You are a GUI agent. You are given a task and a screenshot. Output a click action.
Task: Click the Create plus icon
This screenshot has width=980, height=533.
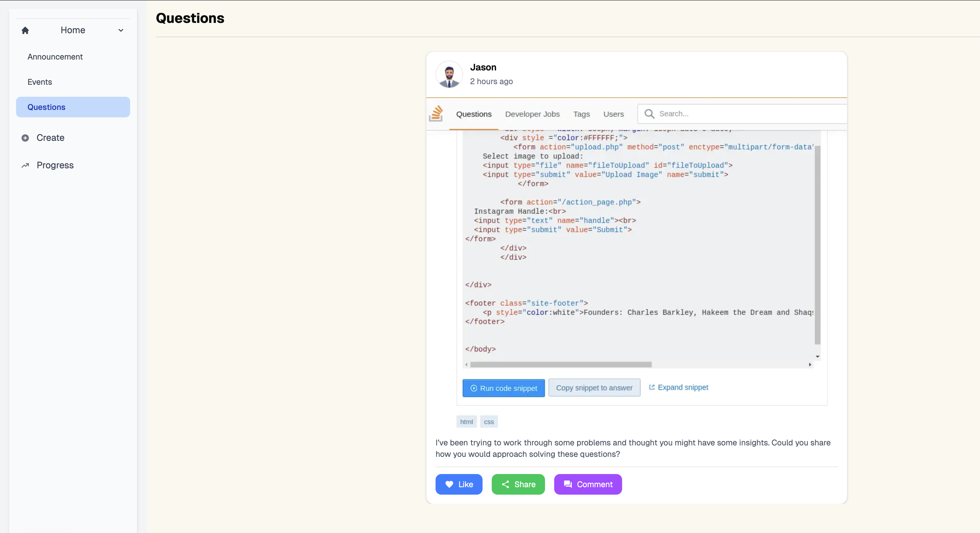pos(25,138)
